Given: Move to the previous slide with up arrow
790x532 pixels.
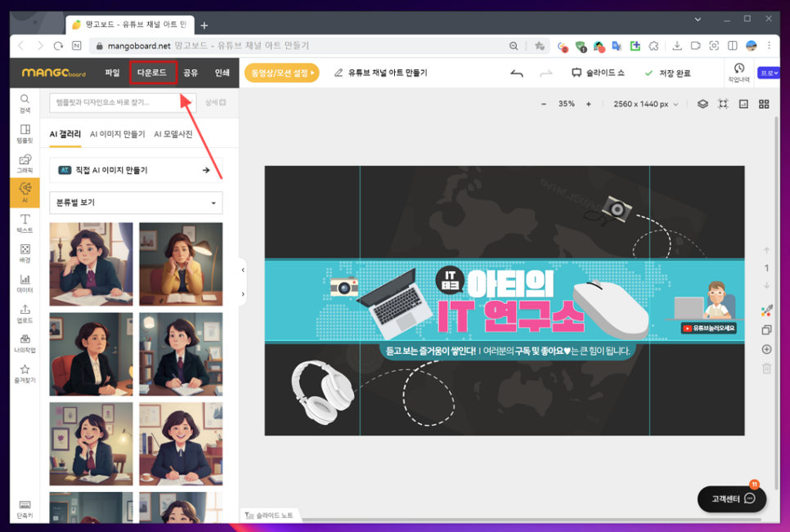Looking at the screenshot, I should (766, 250).
